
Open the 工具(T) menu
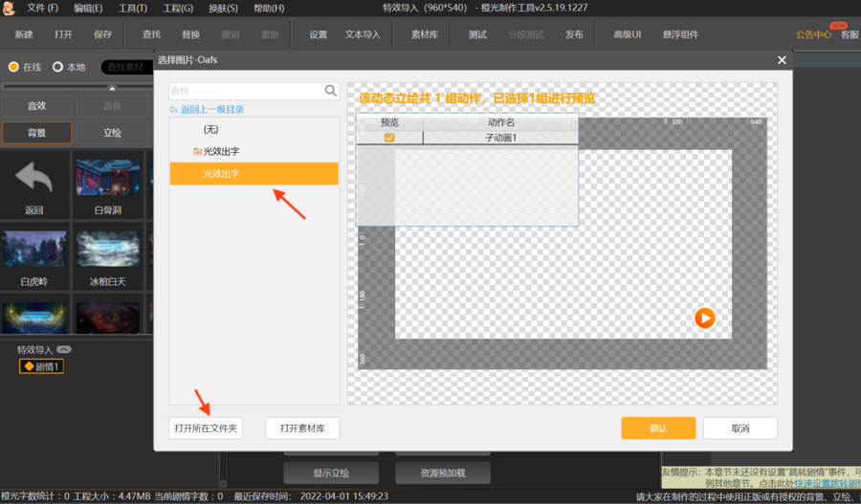[x=132, y=8]
